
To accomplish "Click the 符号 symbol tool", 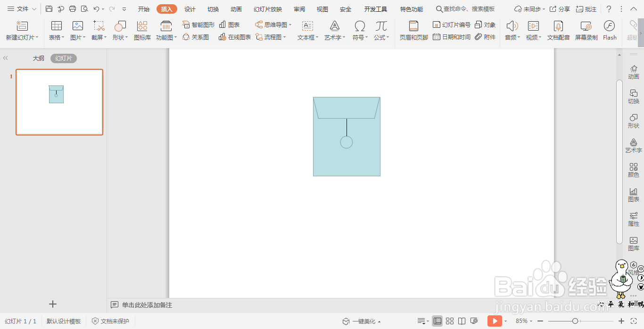I will coord(360,31).
